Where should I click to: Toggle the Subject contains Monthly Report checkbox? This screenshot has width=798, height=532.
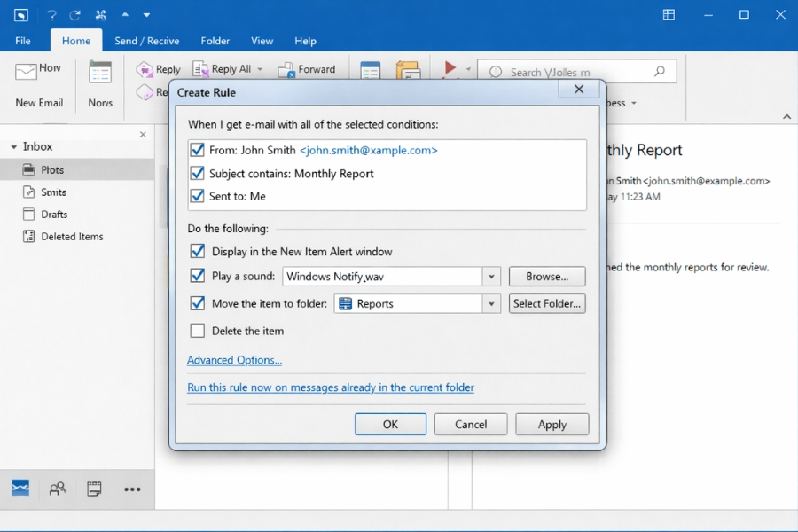tap(197, 174)
